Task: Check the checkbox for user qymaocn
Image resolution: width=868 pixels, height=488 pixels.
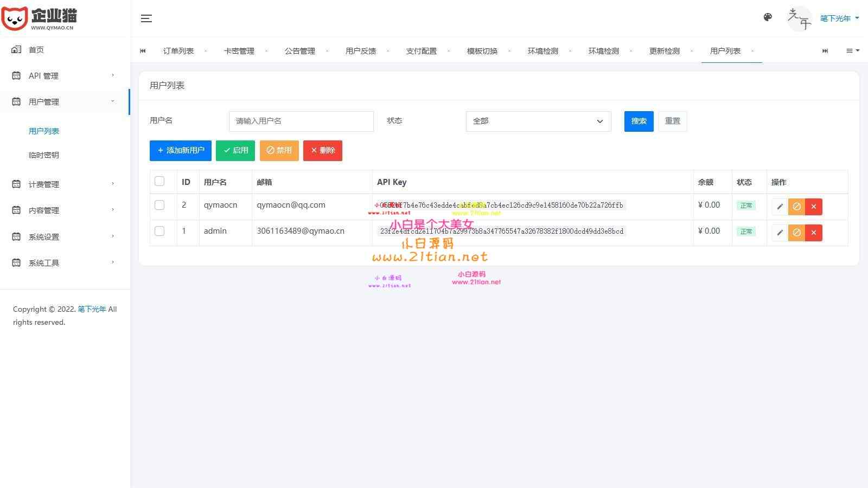Action: 159,205
